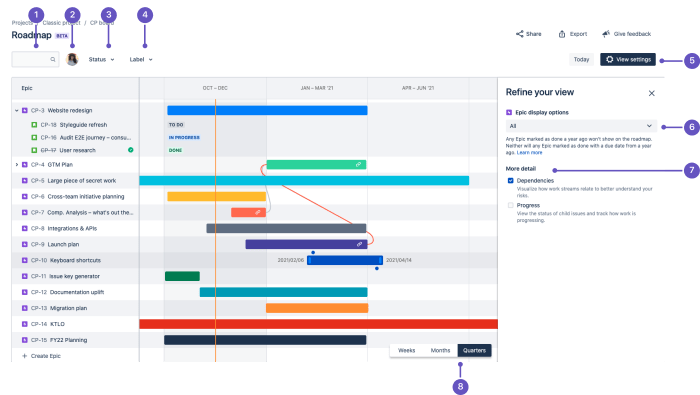Click the Export button
This screenshot has width=700, height=395.
pyautogui.click(x=572, y=34)
